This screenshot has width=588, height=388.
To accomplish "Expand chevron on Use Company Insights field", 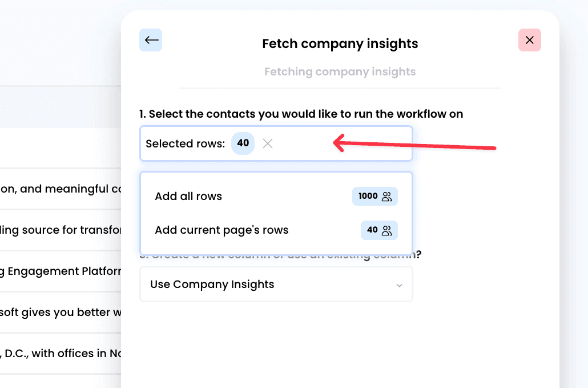I will (400, 285).
